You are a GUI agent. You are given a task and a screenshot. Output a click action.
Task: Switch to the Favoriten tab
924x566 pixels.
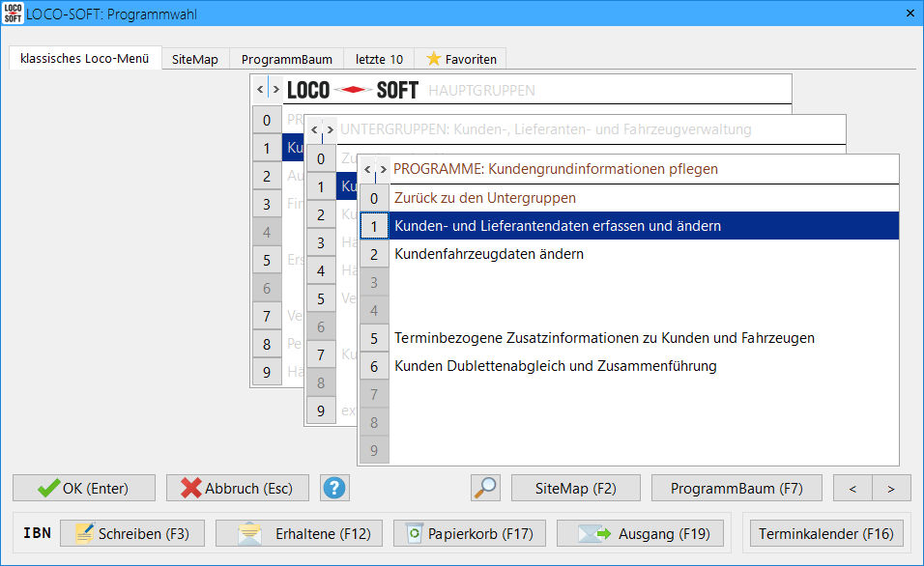click(461, 59)
